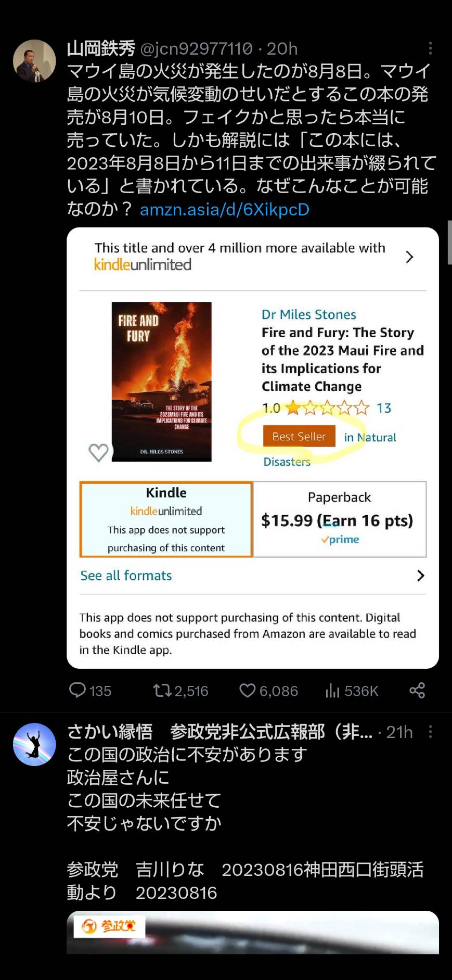Click the Dr Miles Stones author link
Screen dimensions: 452x980
coord(309,314)
